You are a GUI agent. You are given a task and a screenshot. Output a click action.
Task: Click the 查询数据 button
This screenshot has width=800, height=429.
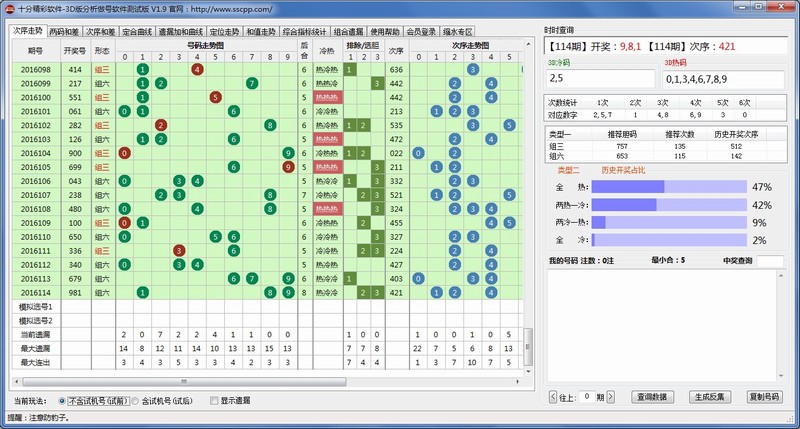652,397
